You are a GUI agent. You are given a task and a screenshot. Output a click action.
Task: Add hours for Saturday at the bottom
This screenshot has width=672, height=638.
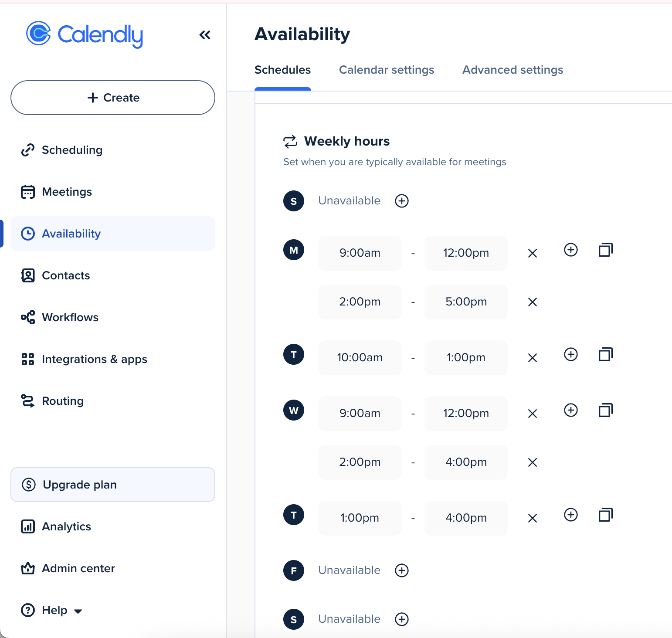pos(401,619)
